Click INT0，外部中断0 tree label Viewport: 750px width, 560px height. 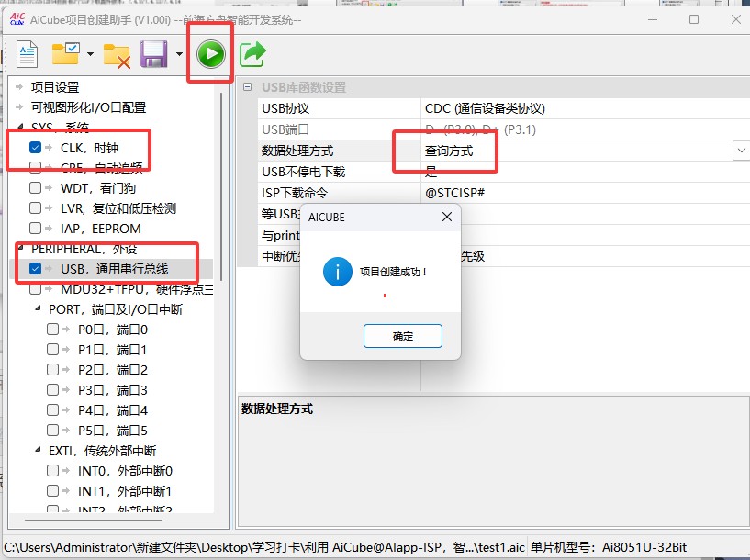point(126,471)
